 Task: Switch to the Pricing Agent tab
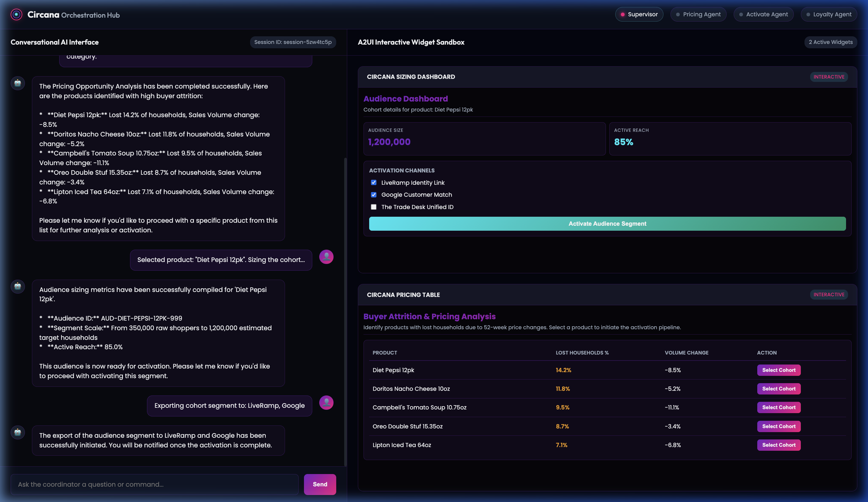tap(698, 15)
